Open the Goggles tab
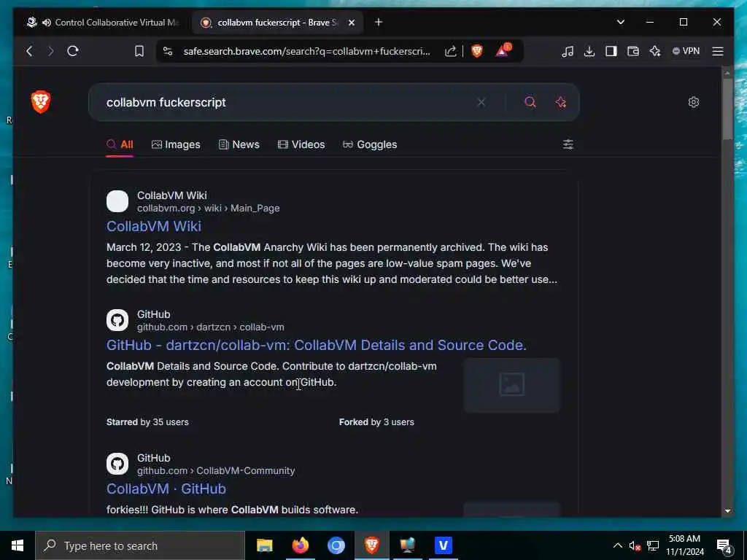The width and height of the screenshot is (747, 560). [370, 144]
